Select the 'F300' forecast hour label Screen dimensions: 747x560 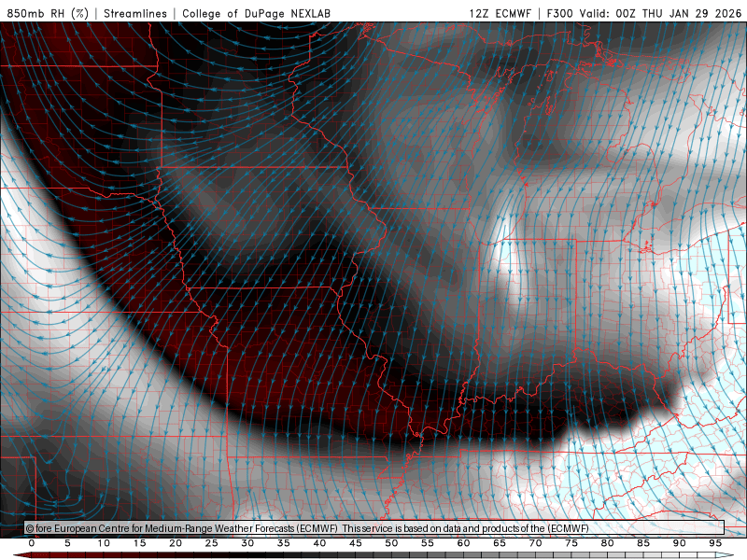tap(559, 13)
